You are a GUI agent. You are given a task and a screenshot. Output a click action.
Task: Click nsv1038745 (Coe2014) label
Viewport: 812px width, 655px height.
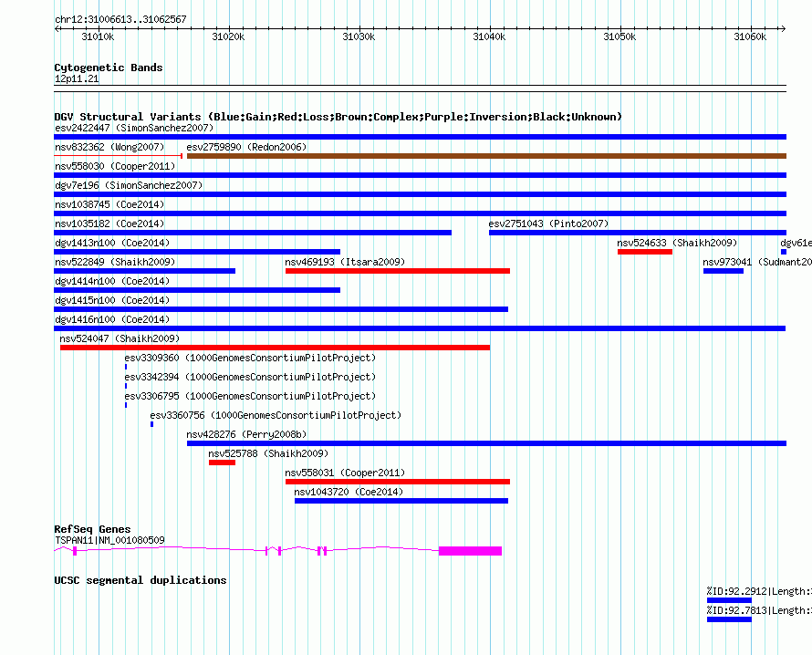(x=109, y=204)
